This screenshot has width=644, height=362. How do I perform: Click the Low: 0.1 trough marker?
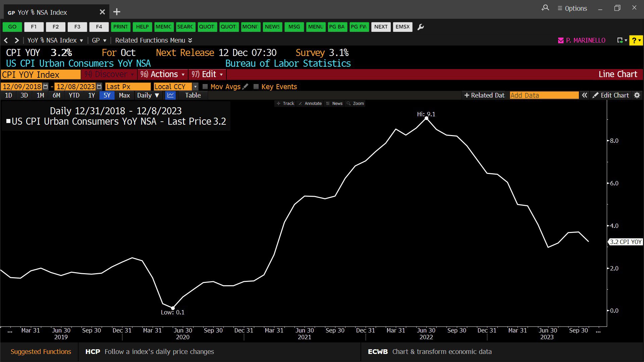[x=173, y=308]
